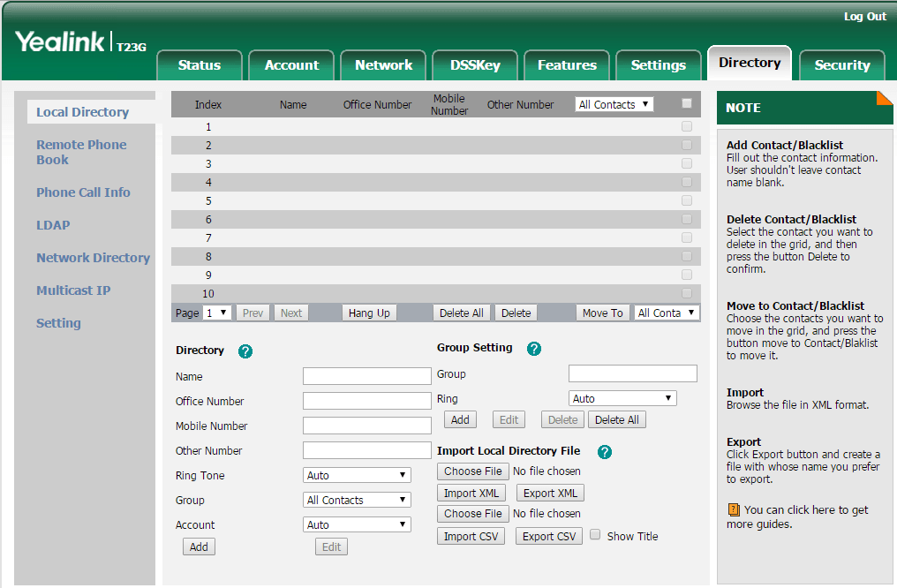Click Add under Group Setting

pyautogui.click(x=460, y=420)
